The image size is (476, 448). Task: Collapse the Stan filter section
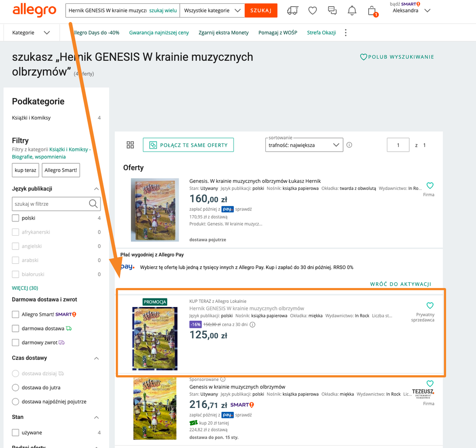97,418
